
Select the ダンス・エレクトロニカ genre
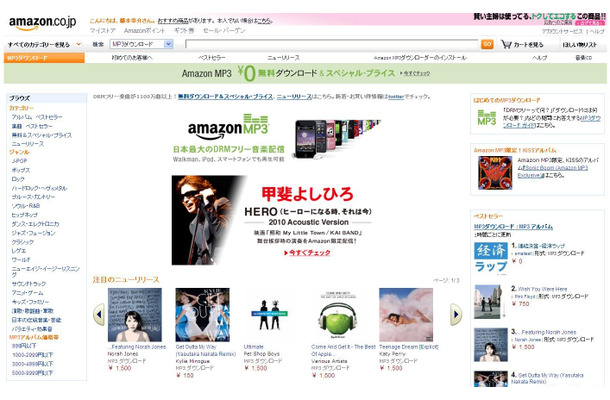(x=35, y=224)
